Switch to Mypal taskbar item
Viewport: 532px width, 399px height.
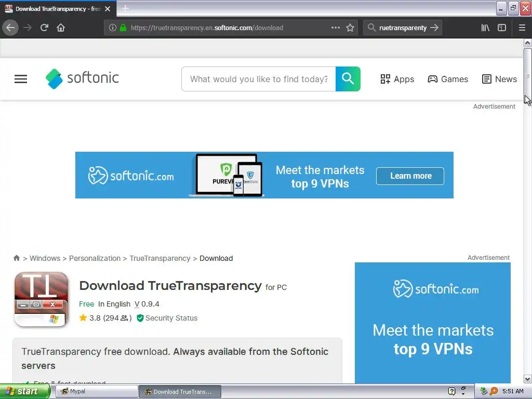pyautogui.click(x=96, y=392)
